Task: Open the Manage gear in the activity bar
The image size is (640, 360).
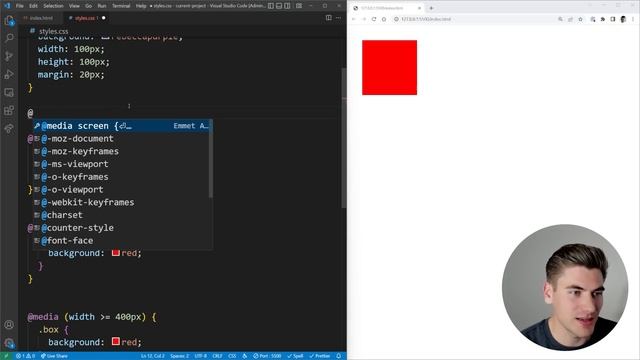Action: coord(9,343)
